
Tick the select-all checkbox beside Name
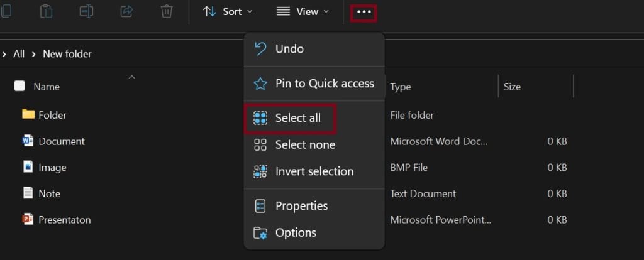19,87
